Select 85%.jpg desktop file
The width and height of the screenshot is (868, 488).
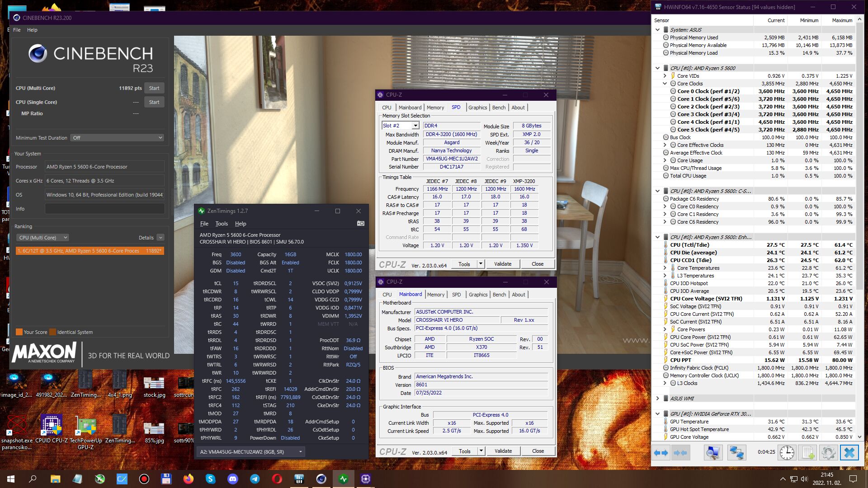(x=154, y=432)
